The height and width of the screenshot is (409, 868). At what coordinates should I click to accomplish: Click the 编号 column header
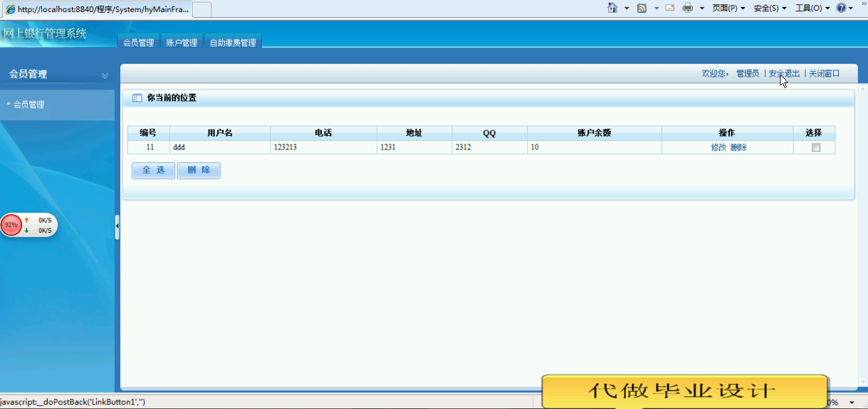click(x=148, y=133)
